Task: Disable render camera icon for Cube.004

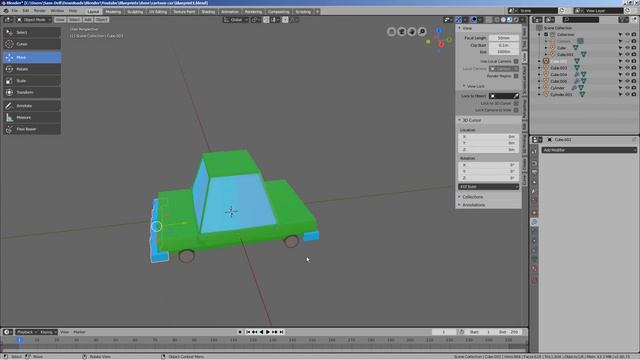Action: tap(633, 74)
